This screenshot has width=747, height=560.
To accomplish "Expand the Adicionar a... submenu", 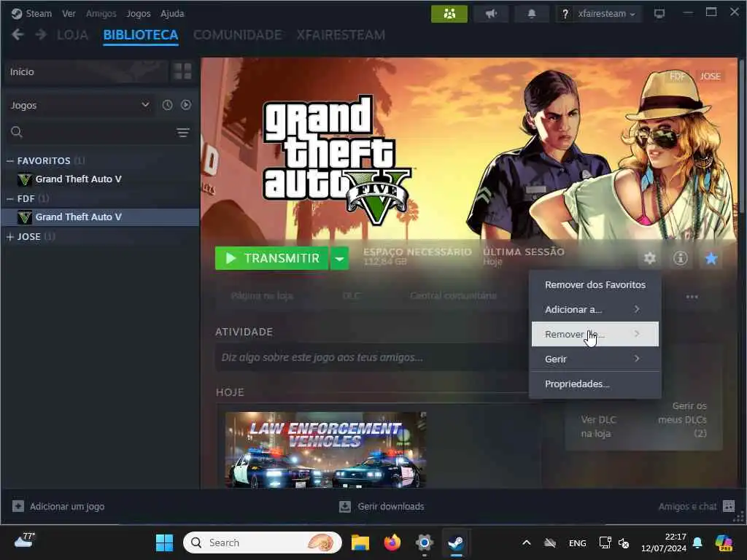I will click(595, 309).
